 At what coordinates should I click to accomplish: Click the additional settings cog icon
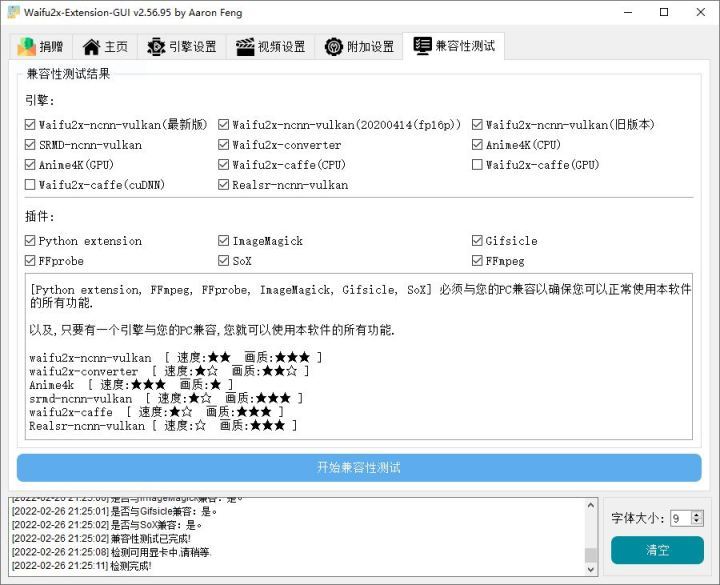tap(333, 46)
